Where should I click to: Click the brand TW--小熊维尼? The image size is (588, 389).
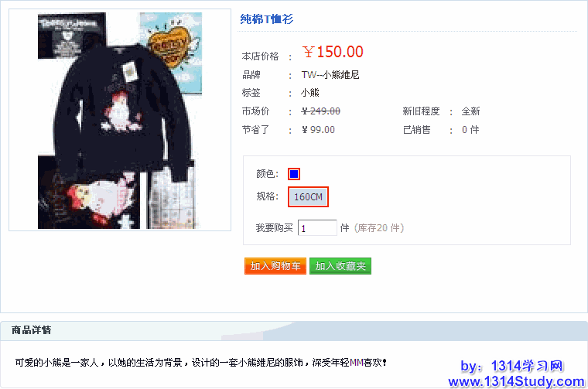(x=330, y=75)
